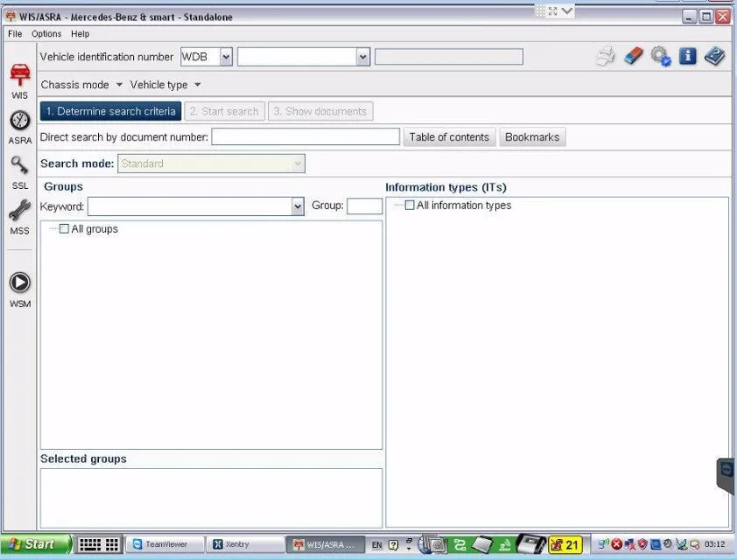Click the EN language indicator
The image size is (737, 560).
(377, 545)
